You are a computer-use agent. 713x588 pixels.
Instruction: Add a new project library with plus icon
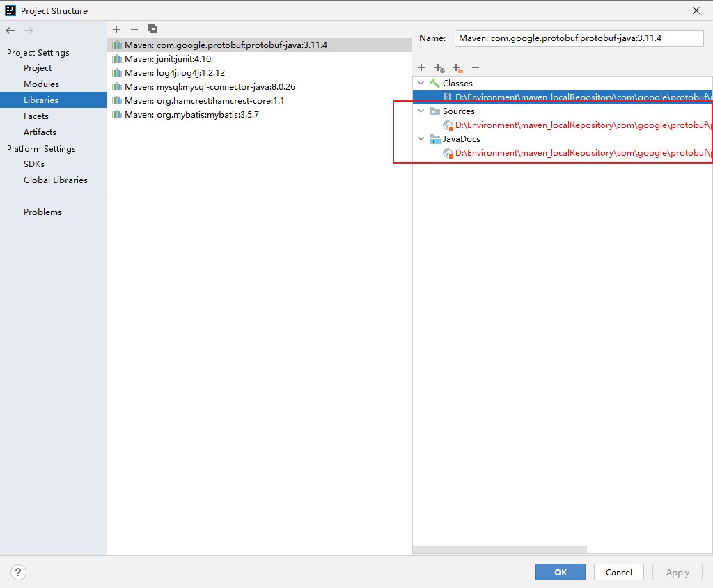point(116,29)
